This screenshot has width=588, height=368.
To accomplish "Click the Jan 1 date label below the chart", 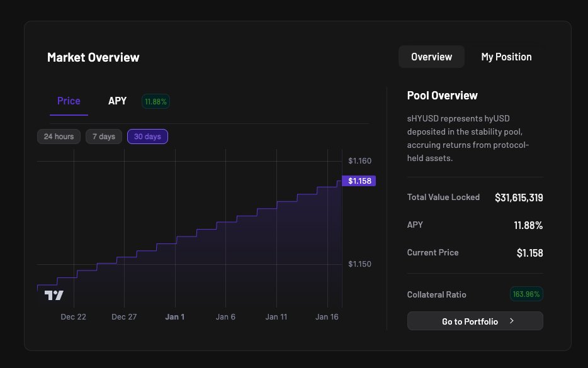I will pyautogui.click(x=174, y=316).
